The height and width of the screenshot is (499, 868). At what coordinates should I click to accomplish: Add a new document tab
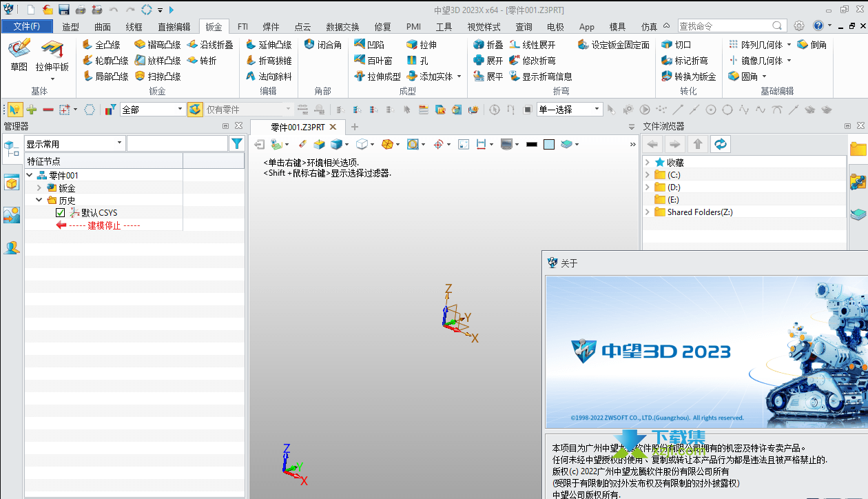pyautogui.click(x=355, y=127)
